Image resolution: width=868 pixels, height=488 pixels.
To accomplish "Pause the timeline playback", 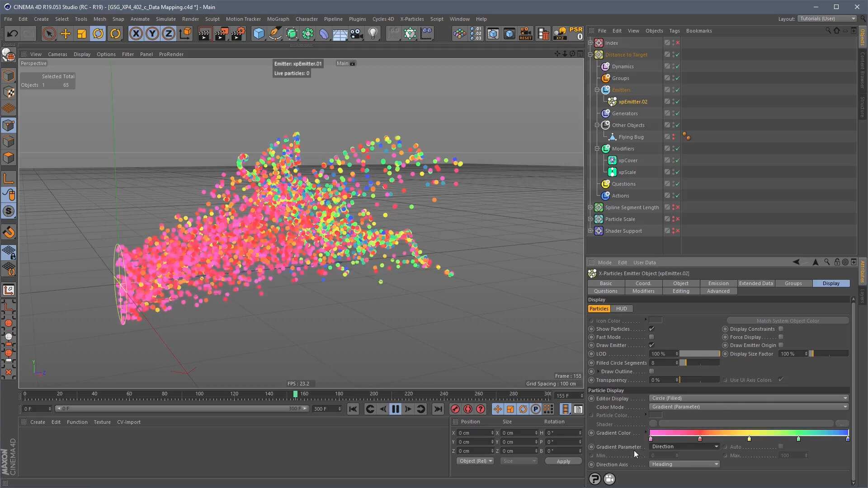I will tap(395, 409).
